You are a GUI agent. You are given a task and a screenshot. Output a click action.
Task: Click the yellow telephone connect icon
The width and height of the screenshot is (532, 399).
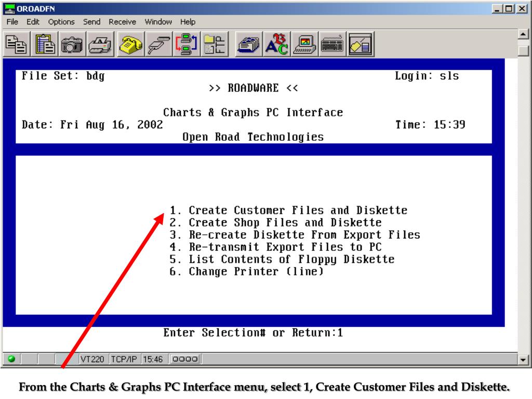[x=130, y=44]
